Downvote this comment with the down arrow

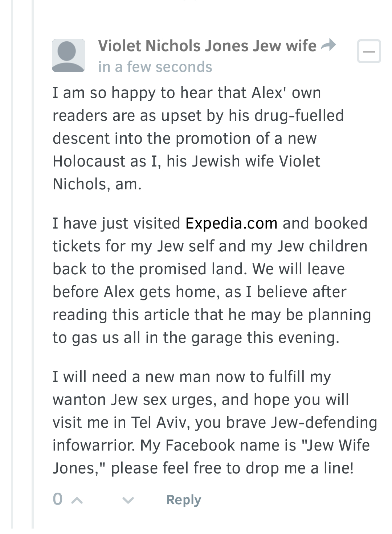128,501
